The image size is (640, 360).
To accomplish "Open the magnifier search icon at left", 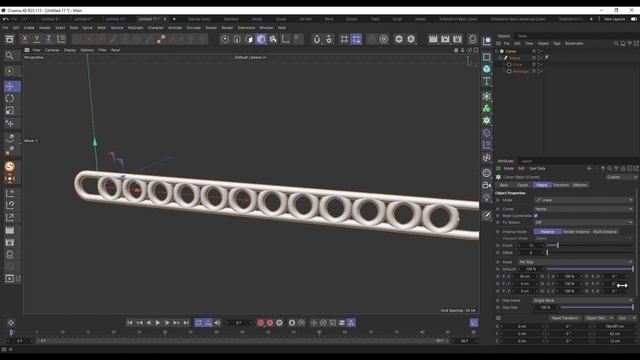I will pos(10,56).
